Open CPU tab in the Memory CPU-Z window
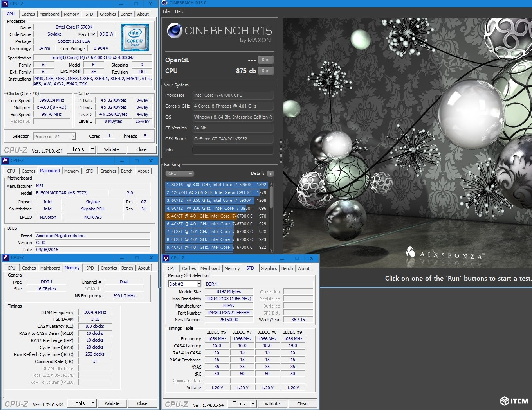 (12, 268)
